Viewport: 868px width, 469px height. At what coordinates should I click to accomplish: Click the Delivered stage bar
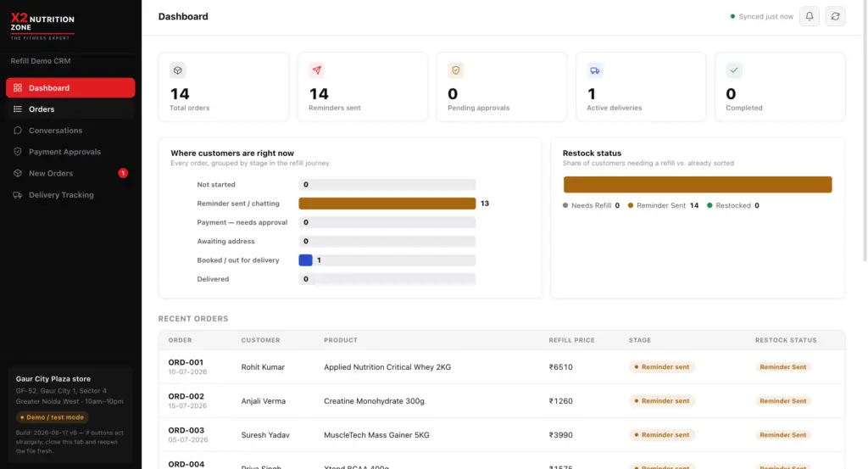tap(387, 279)
